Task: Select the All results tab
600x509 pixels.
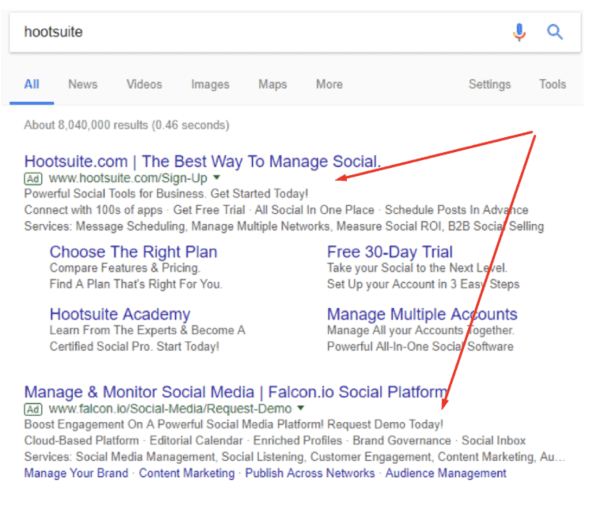Action: click(32, 84)
